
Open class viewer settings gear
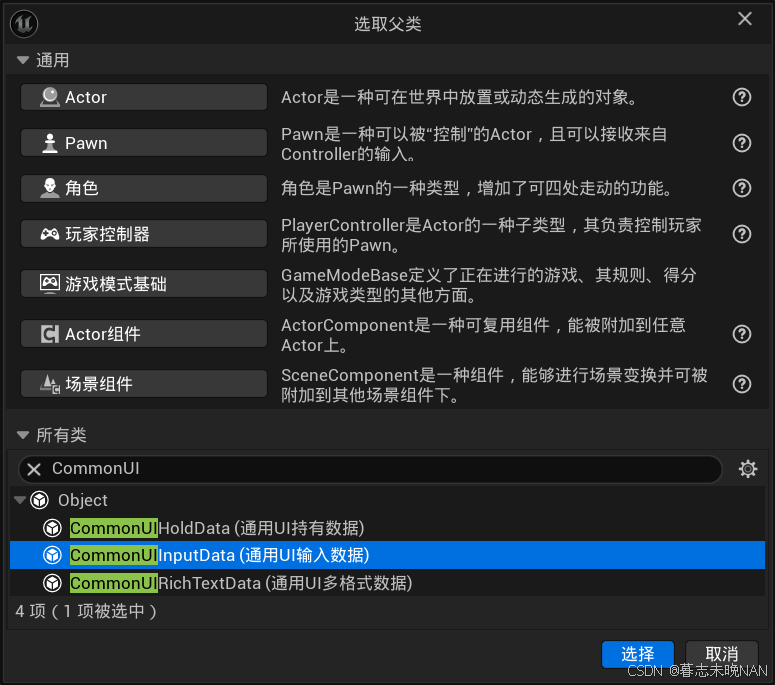coord(747,469)
